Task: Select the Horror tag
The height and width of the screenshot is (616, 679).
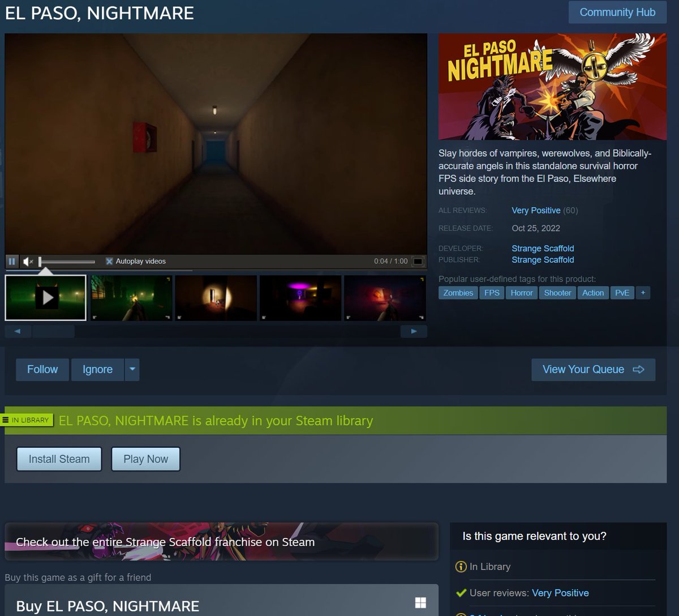Action: [521, 293]
